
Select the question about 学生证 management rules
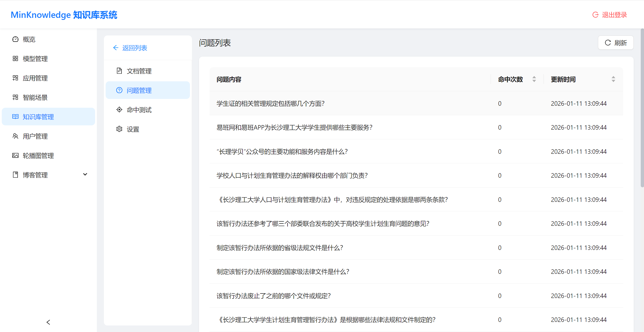(270, 103)
